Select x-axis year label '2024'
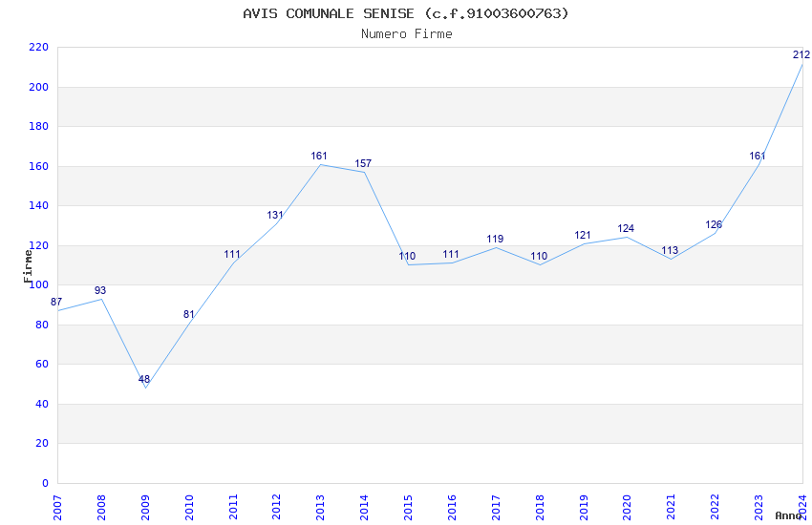The height and width of the screenshot is (525, 812). pyautogui.click(x=802, y=508)
